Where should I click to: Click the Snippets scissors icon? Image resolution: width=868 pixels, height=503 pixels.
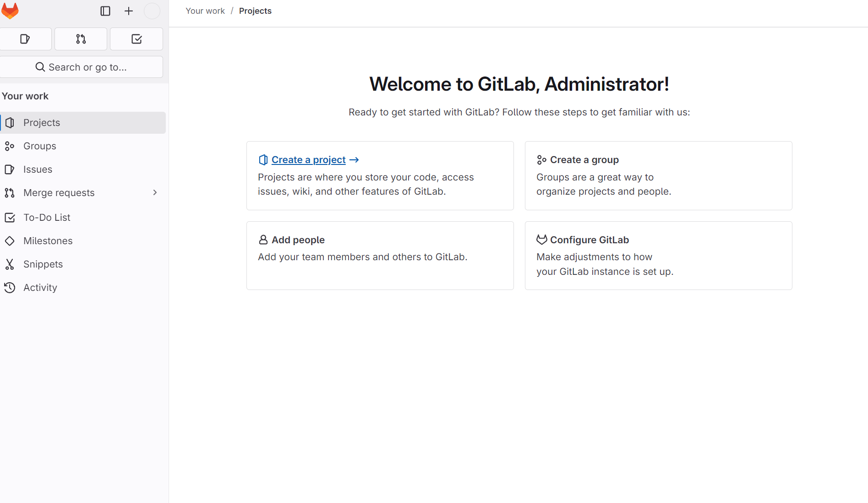(x=10, y=264)
